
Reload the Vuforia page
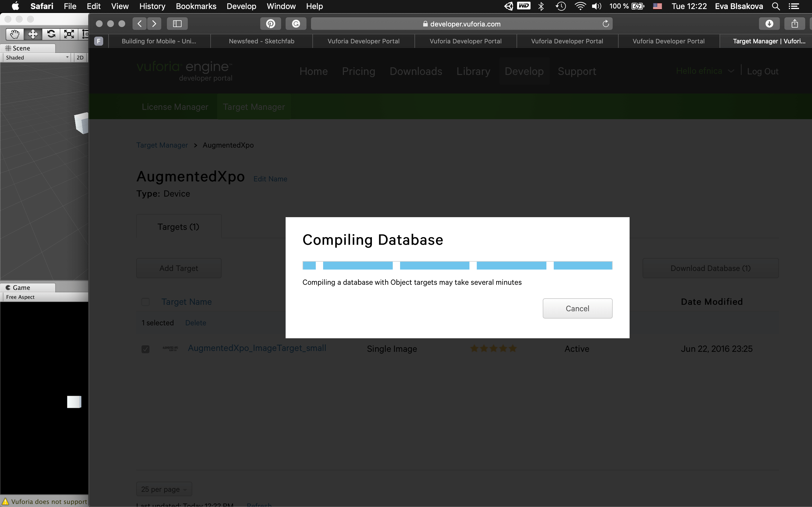point(605,24)
